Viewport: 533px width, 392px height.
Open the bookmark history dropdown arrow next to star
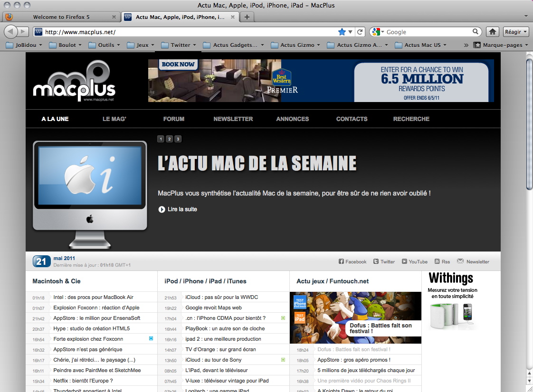tap(350, 32)
